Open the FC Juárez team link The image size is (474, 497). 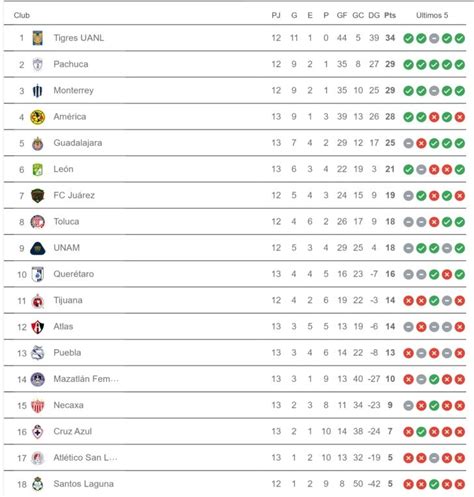[74, 195]
